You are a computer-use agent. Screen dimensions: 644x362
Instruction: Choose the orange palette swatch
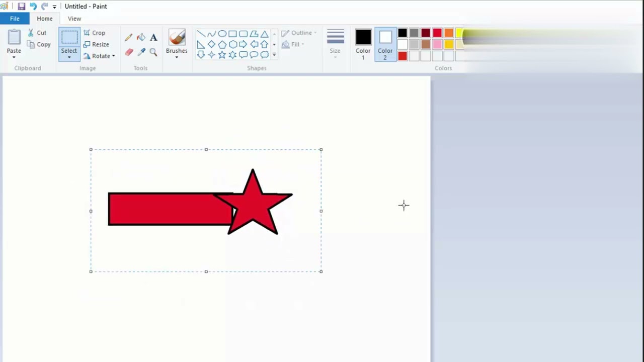(x=449, y=33)
